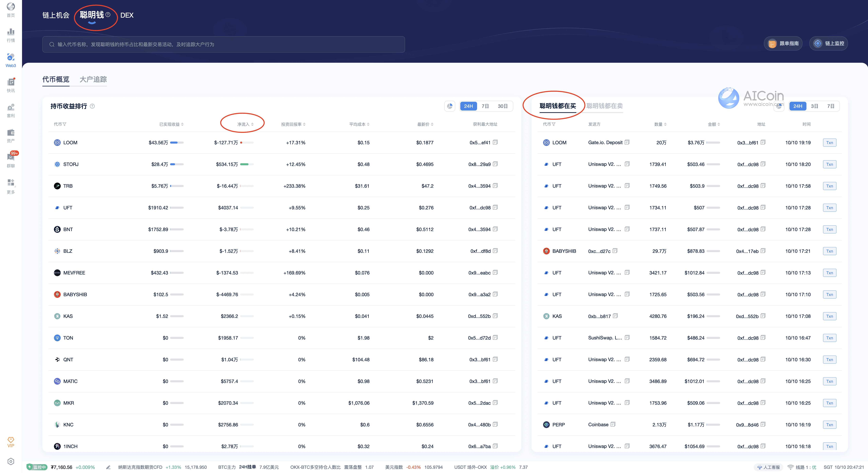Open Txn for KAS 10/10 17:08 row

[x=830, y=316]
